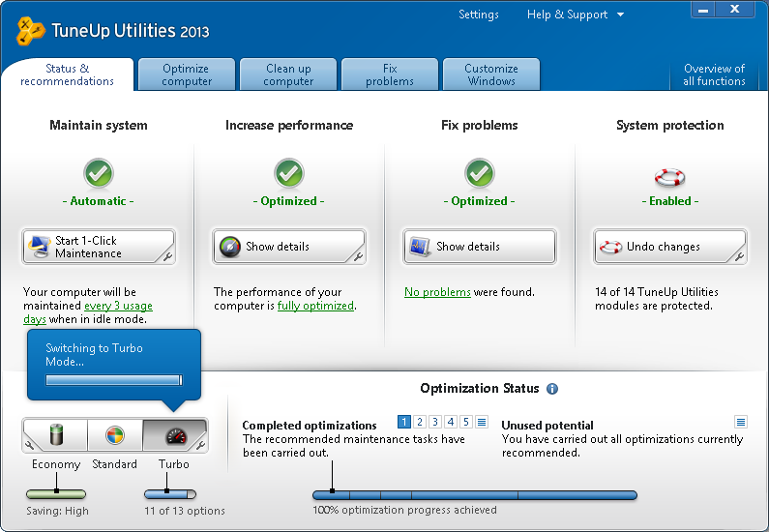This screenshot has height=532, width=769.
Task: Open the Settings menu
Action: pyautogui.click(x=479, y=15)
